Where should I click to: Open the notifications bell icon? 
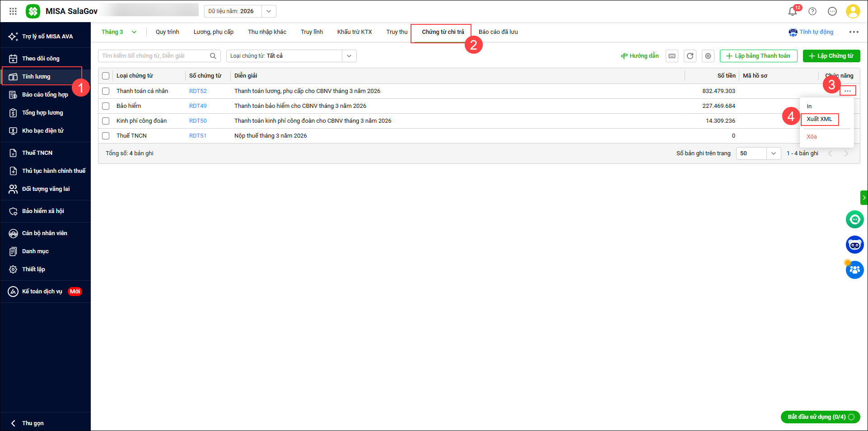(x=792, y=11)
